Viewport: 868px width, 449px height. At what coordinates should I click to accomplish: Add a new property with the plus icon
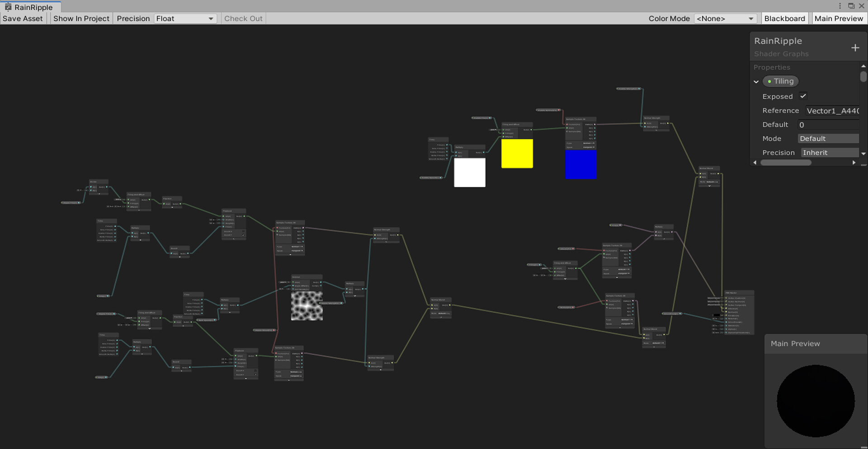click(855, 47)
